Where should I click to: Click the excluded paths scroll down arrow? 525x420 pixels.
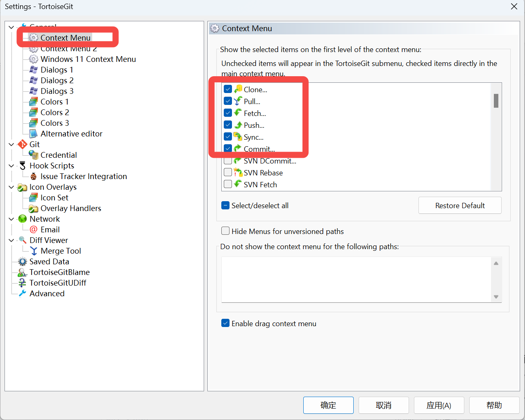496,297
